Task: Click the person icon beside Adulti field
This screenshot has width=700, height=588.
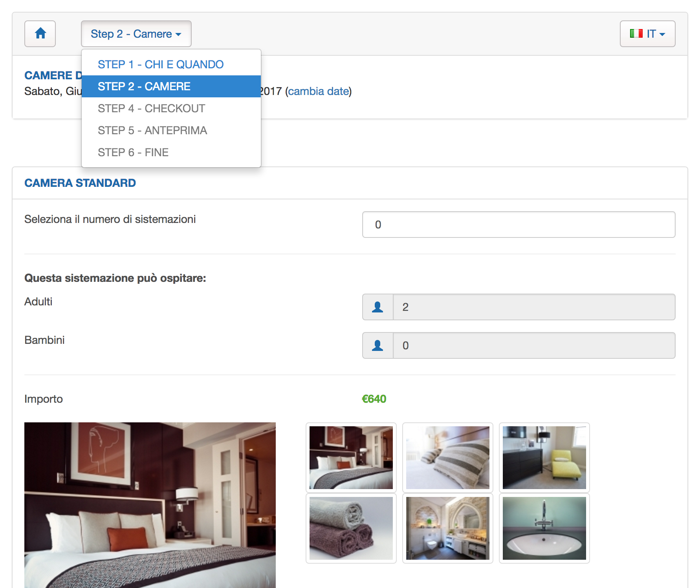Action: point(377,307)
